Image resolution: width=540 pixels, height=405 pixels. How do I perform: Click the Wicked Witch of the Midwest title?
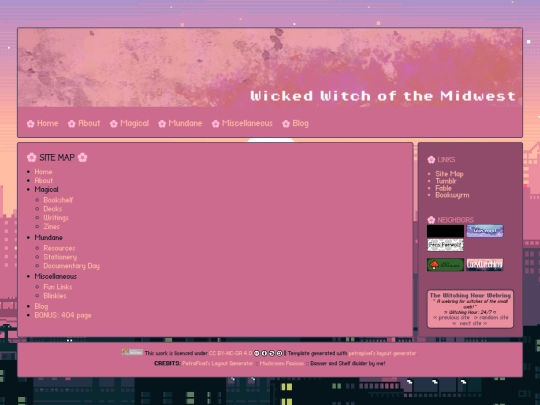[x=383, y=96]
